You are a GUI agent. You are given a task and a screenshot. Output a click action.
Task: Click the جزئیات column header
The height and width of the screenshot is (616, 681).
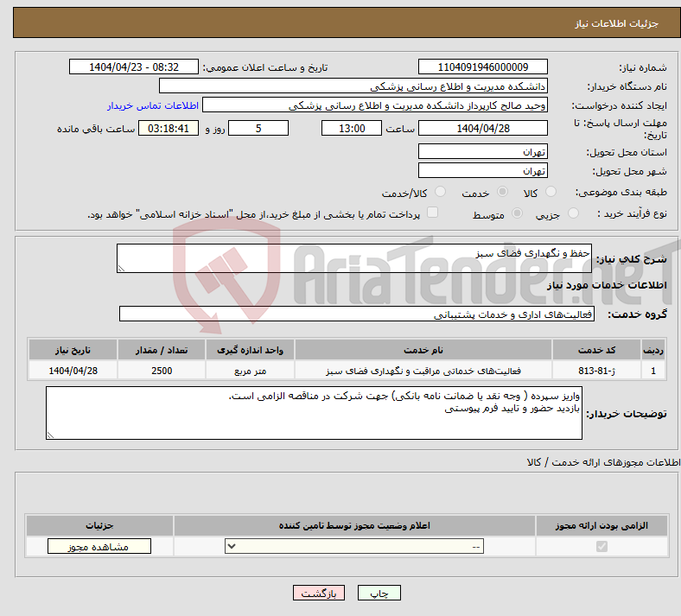[99, 525]
